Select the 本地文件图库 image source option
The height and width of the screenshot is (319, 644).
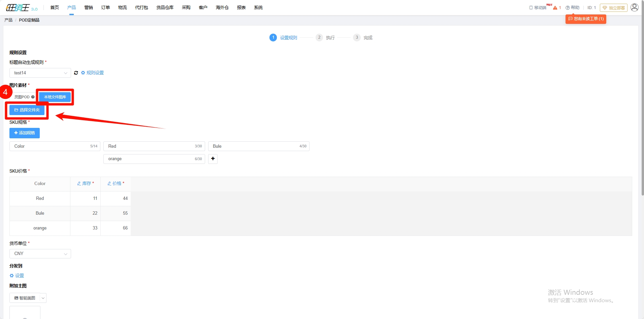point(55,97)
